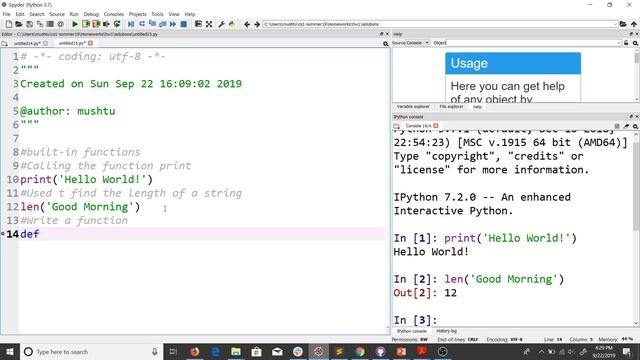
Task: Click the parent directory up arrow
Action: pyautogui.click(x=633, y=24)
